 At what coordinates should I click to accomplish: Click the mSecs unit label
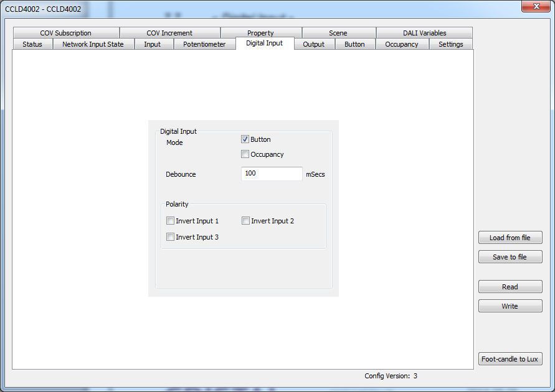pyautogui.click(x=315, y=174)
